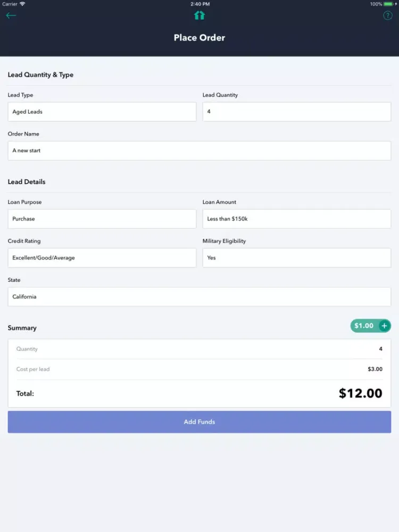Tap the Cost per lead row
399x532 pixels.
point(199,369)
